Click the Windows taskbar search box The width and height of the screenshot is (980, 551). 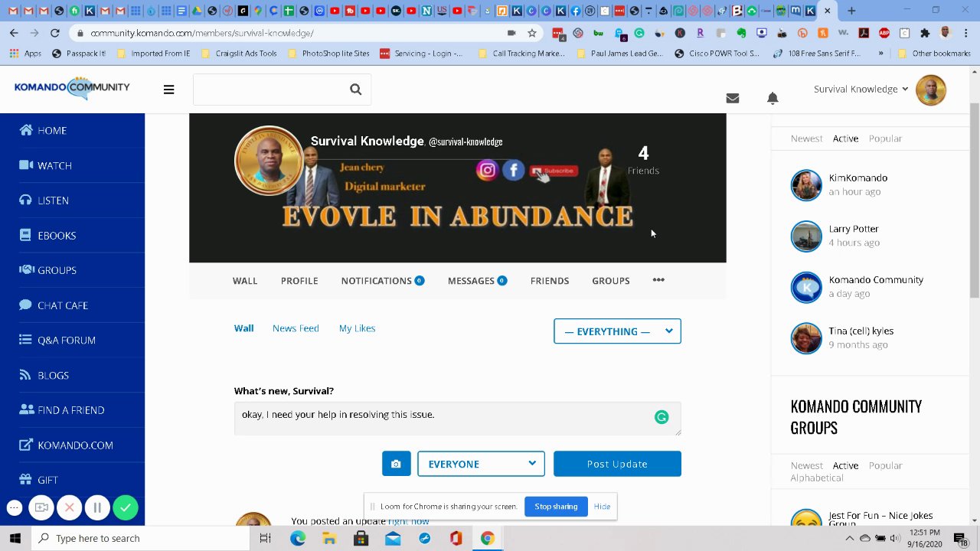[x=141, y=539]
